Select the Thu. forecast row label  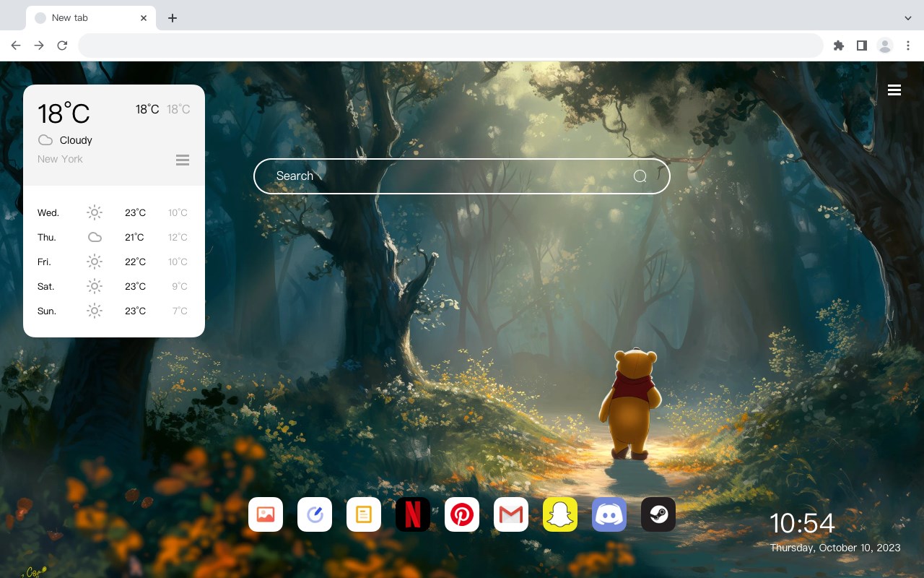click(47, 237)
